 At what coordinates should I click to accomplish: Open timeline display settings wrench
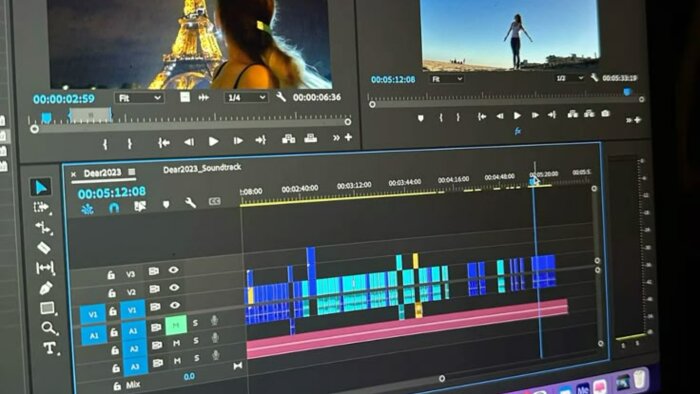[x=191, y=203]
